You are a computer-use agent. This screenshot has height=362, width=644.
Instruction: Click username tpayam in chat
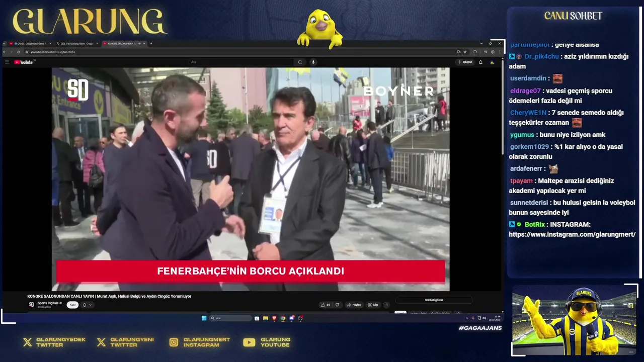point(521,181)
